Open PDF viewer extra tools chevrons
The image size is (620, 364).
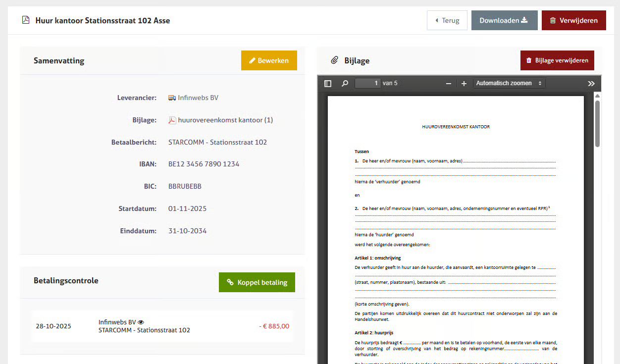pos(591,84)
